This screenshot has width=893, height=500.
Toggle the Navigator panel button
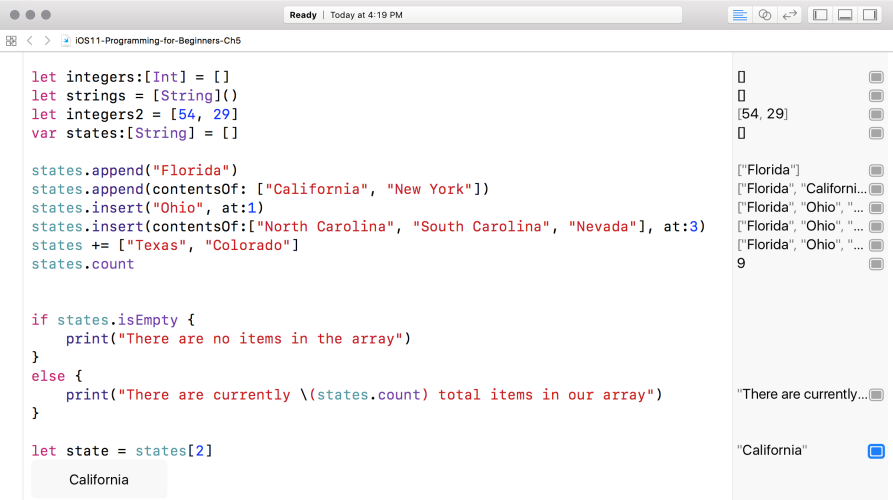(820, 15)
